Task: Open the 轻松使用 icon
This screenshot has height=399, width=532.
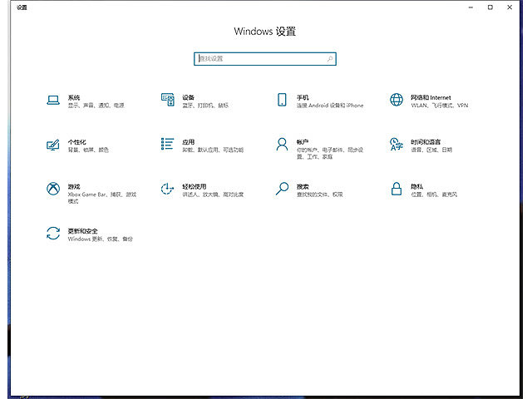Action: (167, 189)
